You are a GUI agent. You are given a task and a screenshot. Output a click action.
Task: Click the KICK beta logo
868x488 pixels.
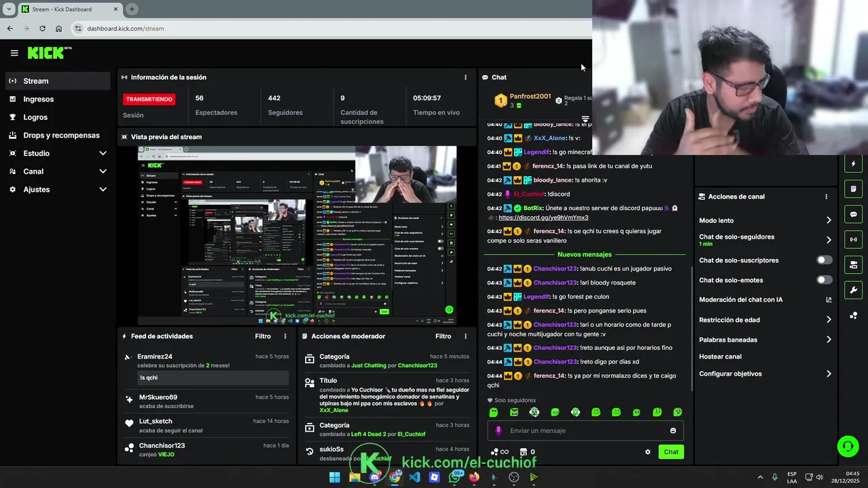[50, 53]
